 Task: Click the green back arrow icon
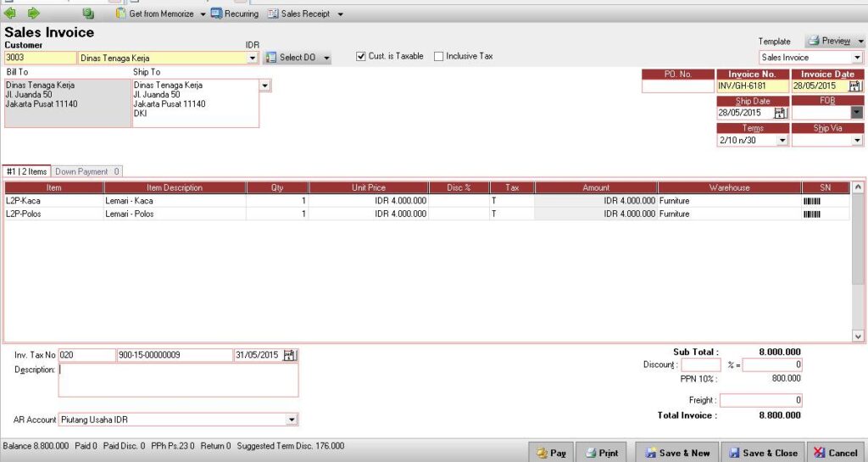[11, 14]
